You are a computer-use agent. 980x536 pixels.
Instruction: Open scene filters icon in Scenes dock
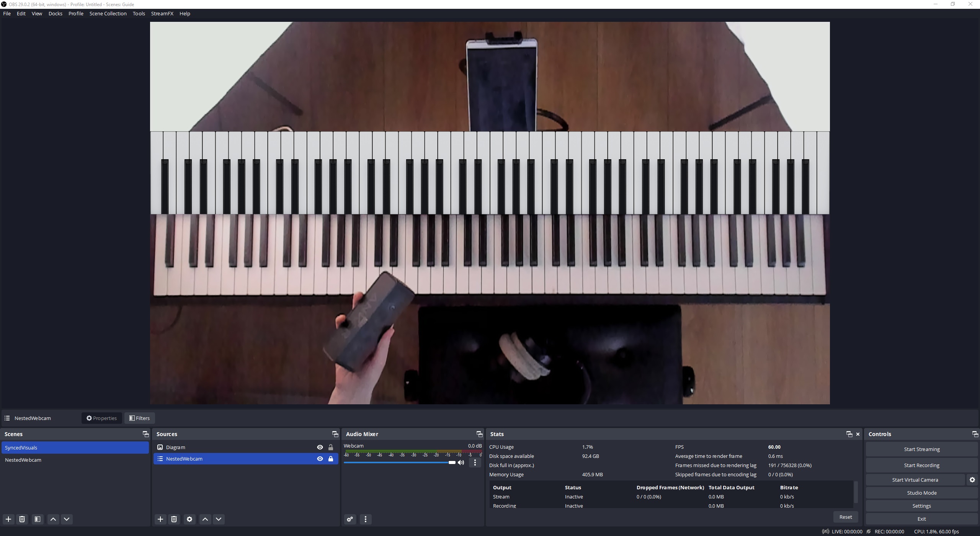click(x=38, y=519)
